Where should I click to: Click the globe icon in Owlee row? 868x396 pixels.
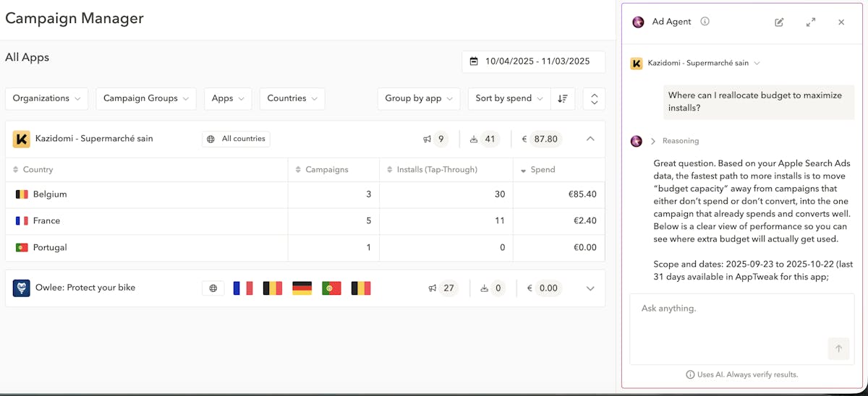213,288
